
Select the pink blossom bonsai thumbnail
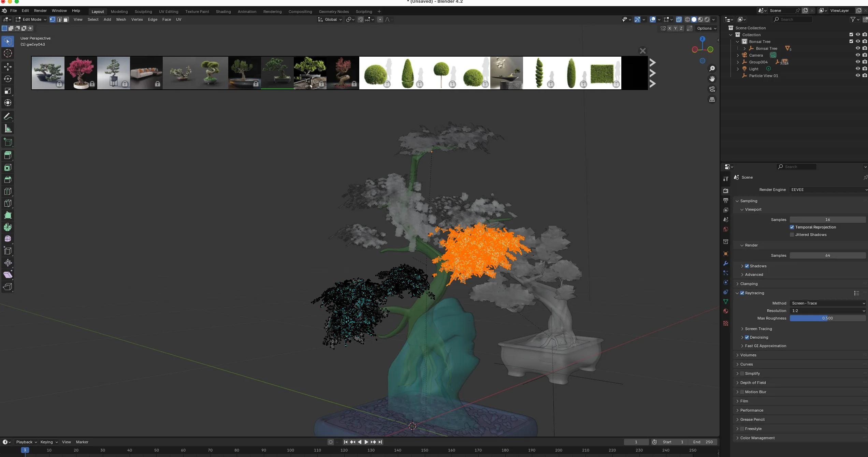click(x=81, y=73)
